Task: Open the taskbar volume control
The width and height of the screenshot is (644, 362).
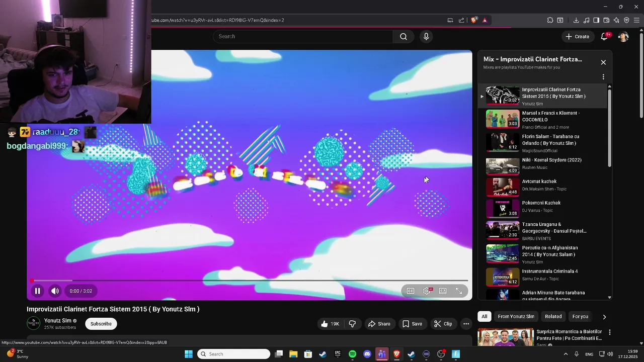Action: (610, 354)
